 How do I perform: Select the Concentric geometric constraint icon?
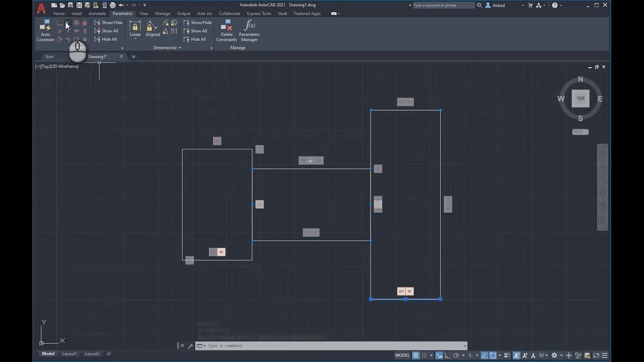click(76, 23)
